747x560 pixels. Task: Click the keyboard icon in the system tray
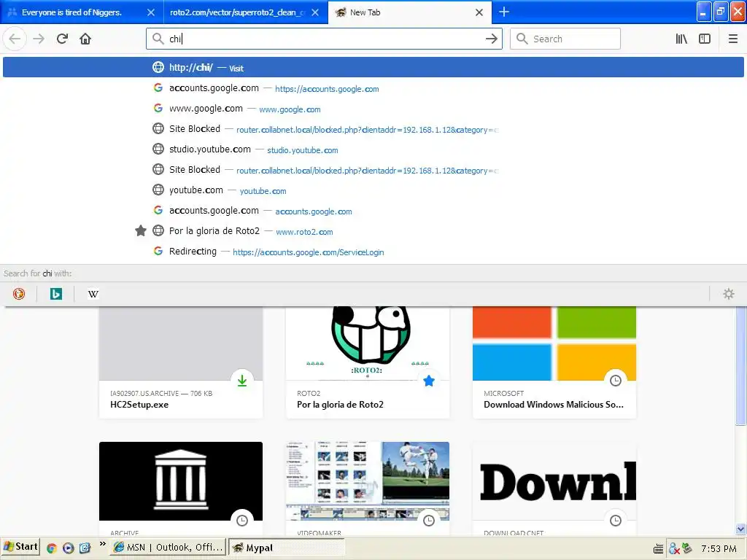[659, 549]
